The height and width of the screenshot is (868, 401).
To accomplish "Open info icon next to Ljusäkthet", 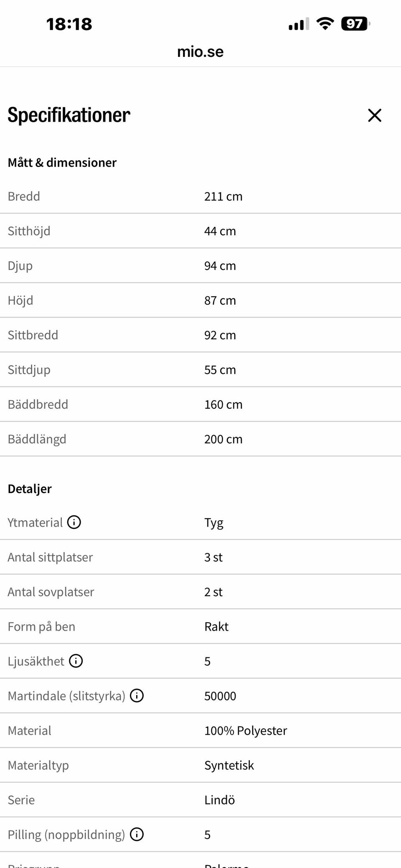I will coord(76,661).
